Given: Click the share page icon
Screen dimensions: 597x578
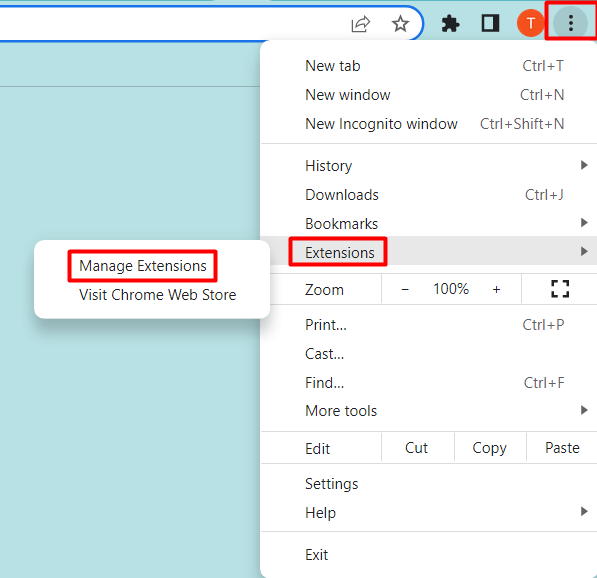Looking at the screenshot, I should coord(360,24).
